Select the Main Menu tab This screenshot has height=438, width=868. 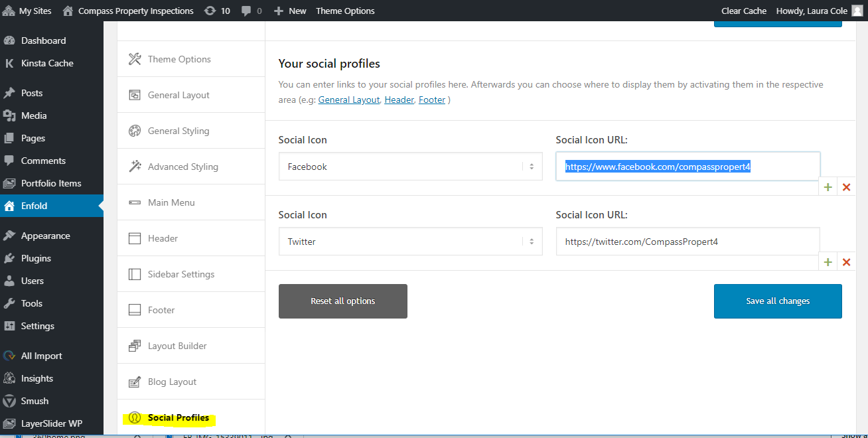191,202
